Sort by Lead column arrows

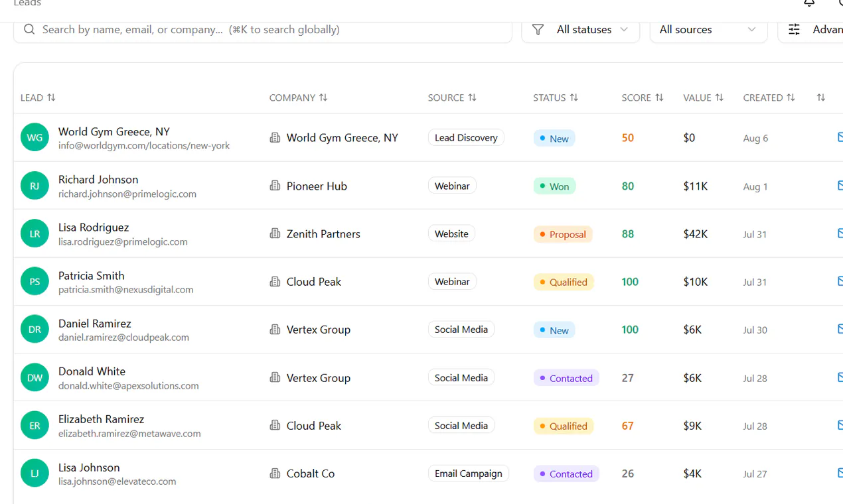52,97
